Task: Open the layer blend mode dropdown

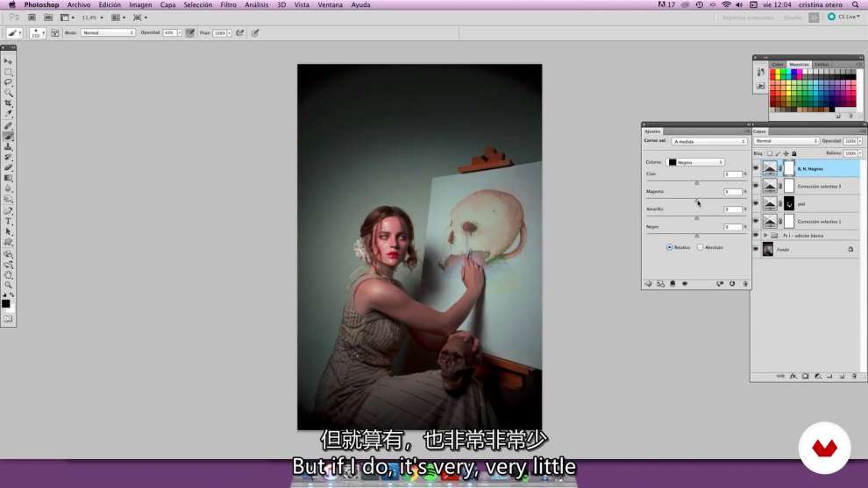Action: tap(786, 141)
